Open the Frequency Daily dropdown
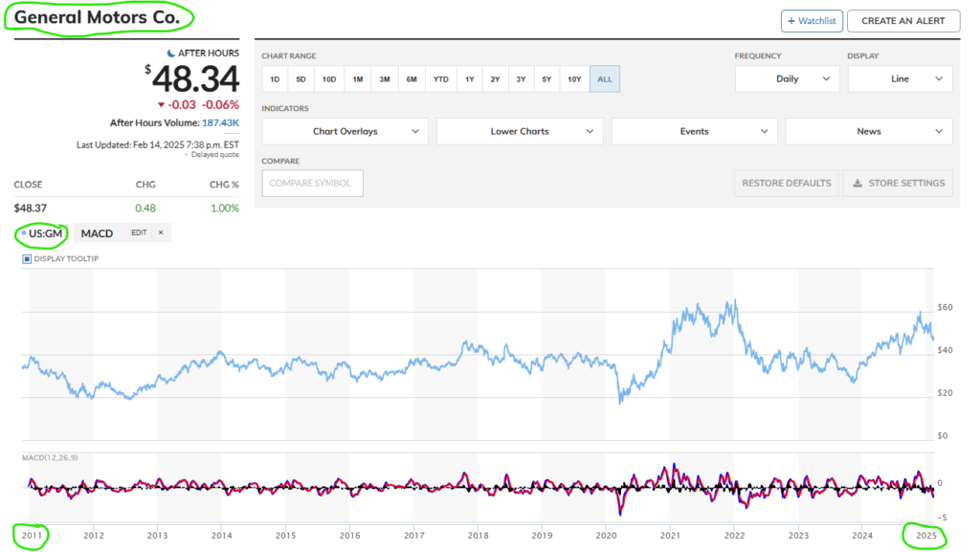The width and height of the screenshot is (980, 552). [x=787, y=78]
